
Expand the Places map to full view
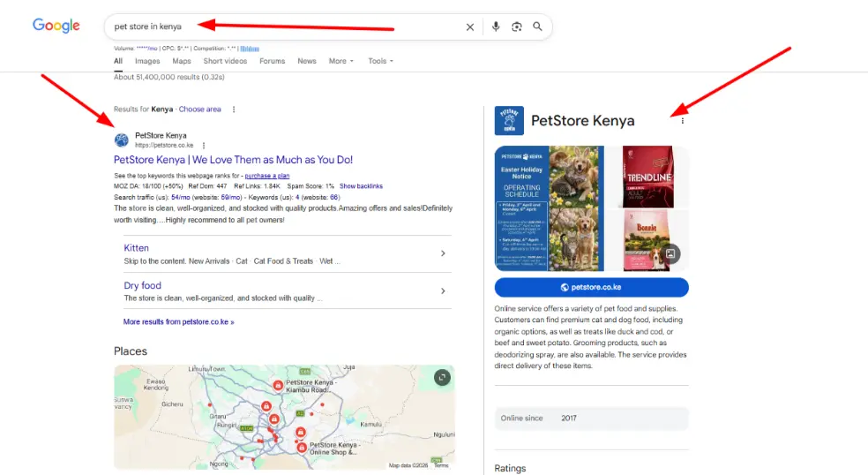[x=442, y=378]
